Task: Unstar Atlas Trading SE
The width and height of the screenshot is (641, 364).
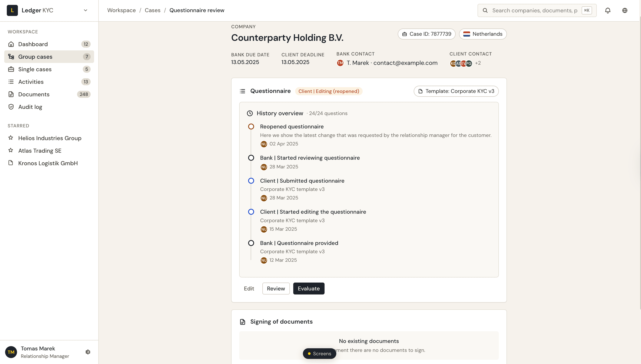Action: pyautogui.click(x=10, y=151)
